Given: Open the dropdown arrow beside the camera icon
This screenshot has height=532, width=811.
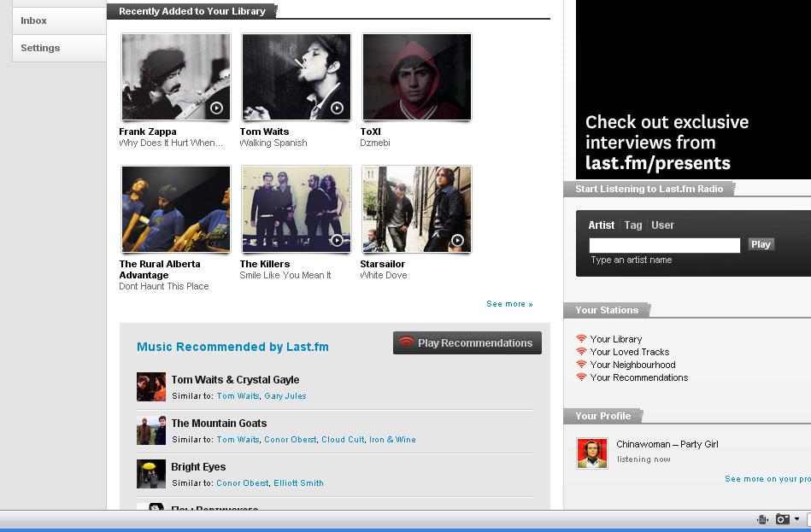Looking at the screenshot, I should click(x=796, y=519).
